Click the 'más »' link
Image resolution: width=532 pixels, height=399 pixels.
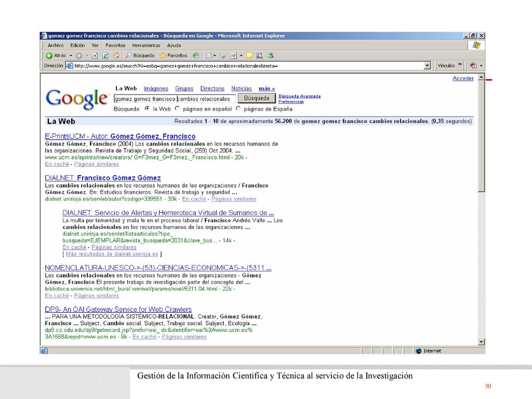coord(267,88)
